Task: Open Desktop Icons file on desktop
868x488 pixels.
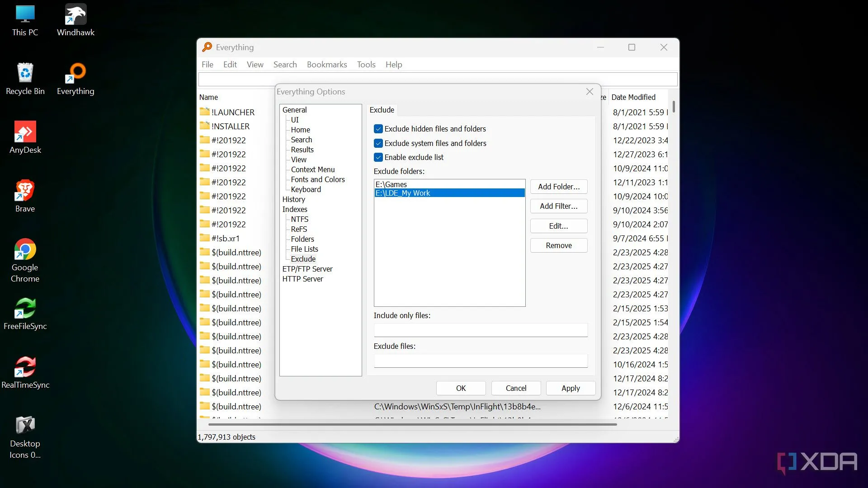Action: point(25,437)
